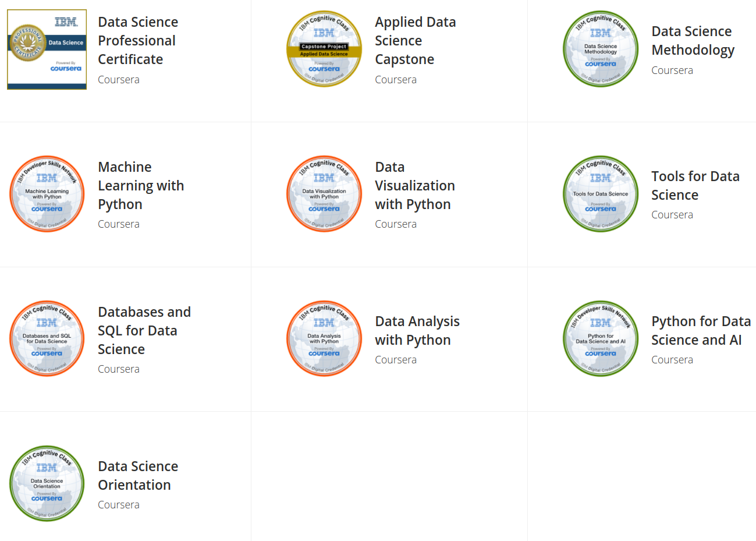Click the Data Visualization with Python title
The height and width of the screenshot is (541, 756).
pos(414,185)
